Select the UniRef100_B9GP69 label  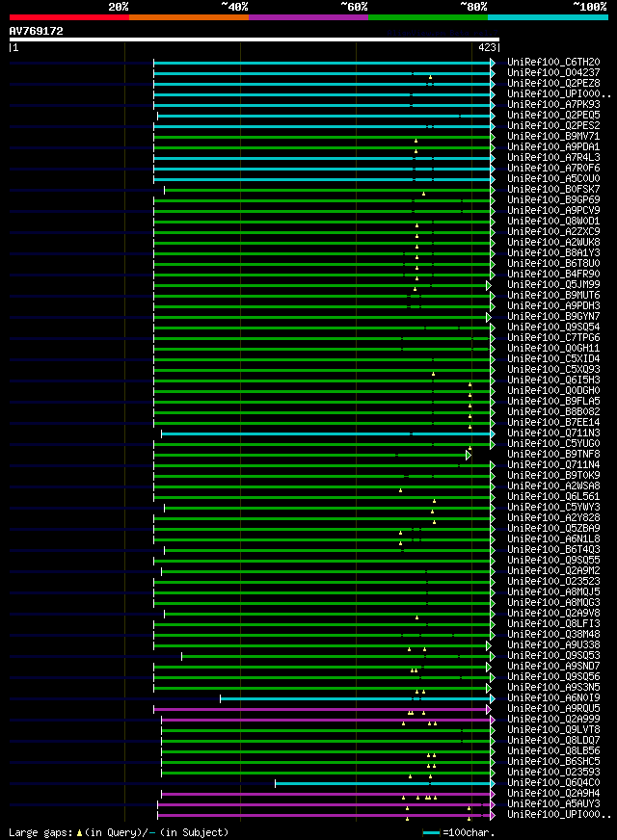[553, 199]
